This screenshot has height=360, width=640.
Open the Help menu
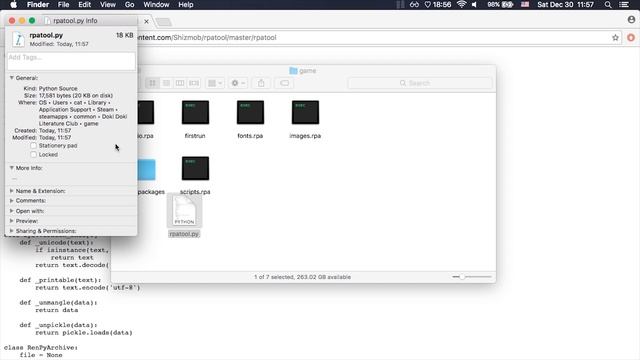click(186, 4)
